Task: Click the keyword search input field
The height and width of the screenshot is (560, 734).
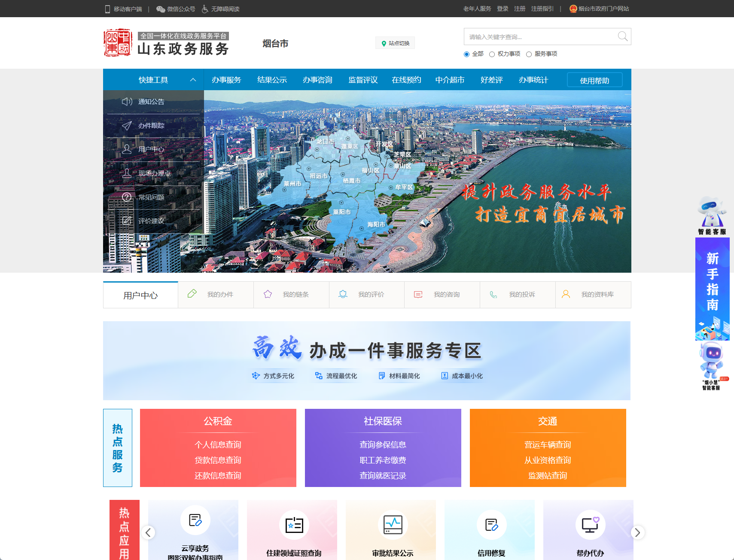Action: coord(537,37)
